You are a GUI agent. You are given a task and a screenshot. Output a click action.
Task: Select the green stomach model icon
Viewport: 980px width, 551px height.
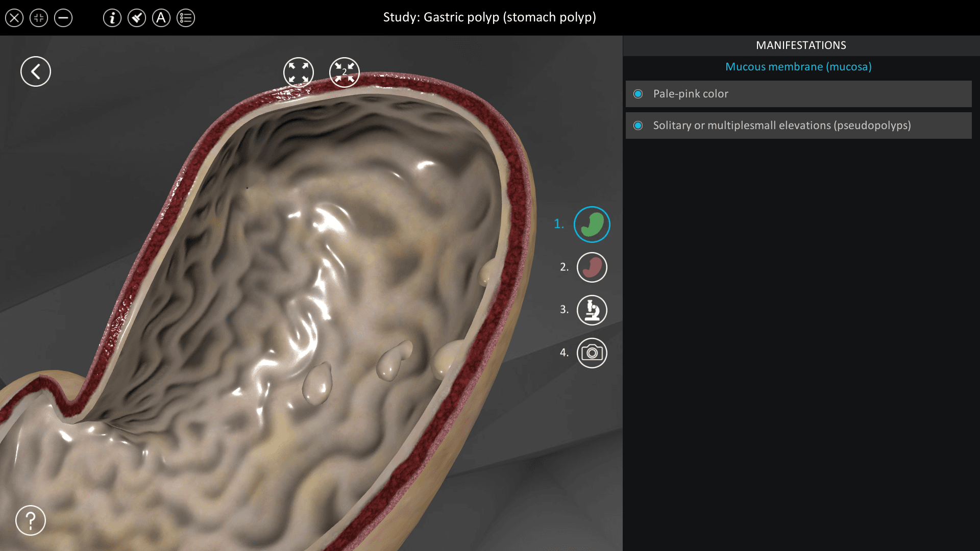click(592, 224)
